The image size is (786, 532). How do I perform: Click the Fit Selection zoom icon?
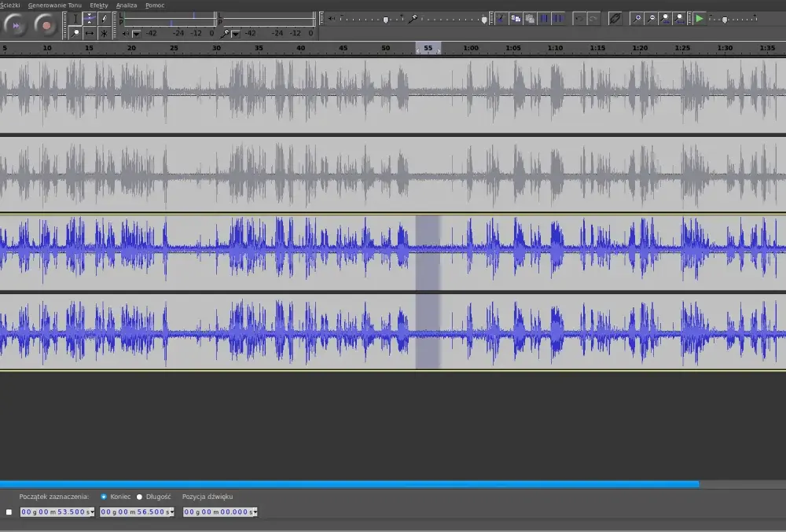(x=665, y=19)
